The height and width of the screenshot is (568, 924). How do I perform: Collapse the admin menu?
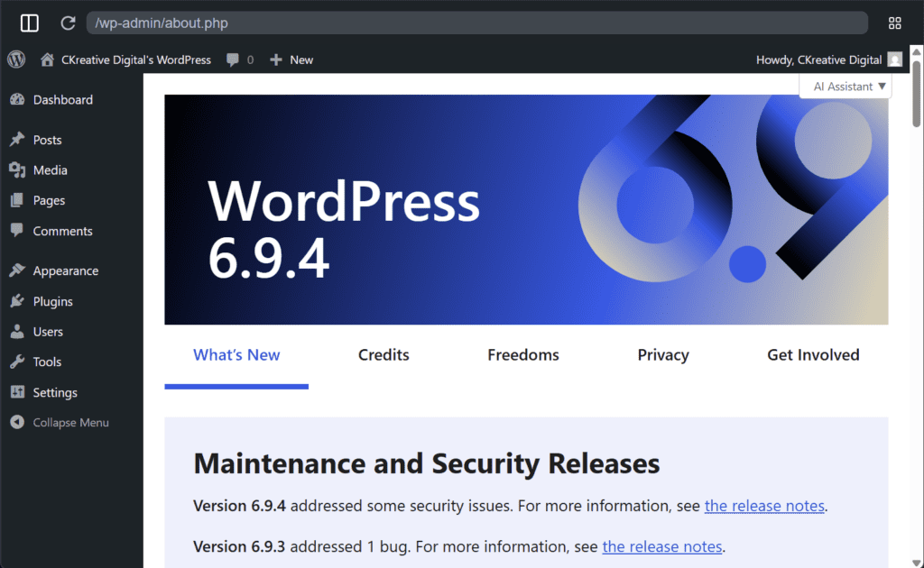(x=19, y=422)
